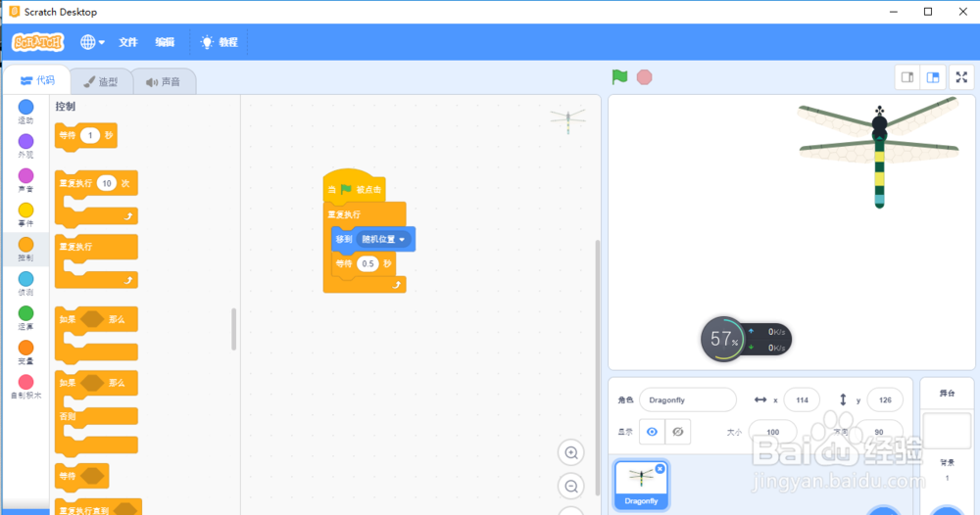Image resolution: width=980 pixels, height=515 pixels.
Task: Zoom in the code workspace
Action: coord(571,453)
